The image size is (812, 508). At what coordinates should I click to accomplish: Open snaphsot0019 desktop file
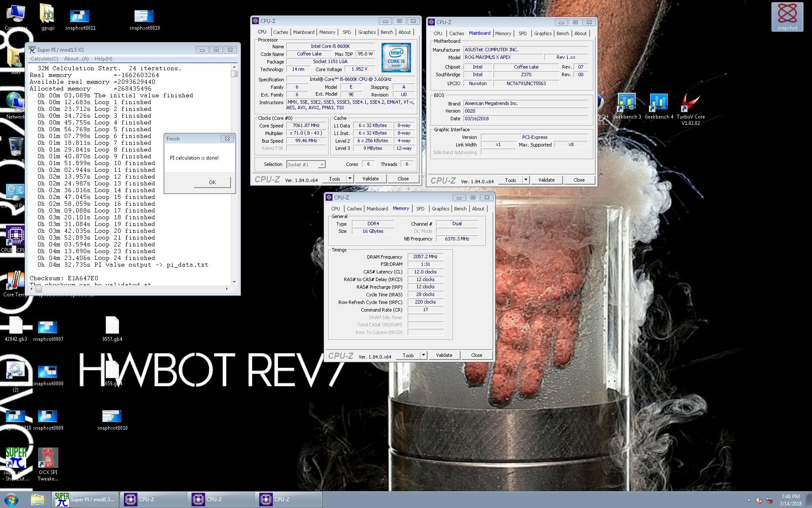pos(145,19)
